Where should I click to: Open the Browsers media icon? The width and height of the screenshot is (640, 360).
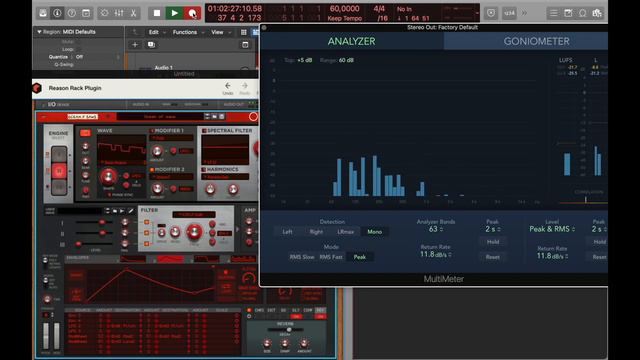597,13
